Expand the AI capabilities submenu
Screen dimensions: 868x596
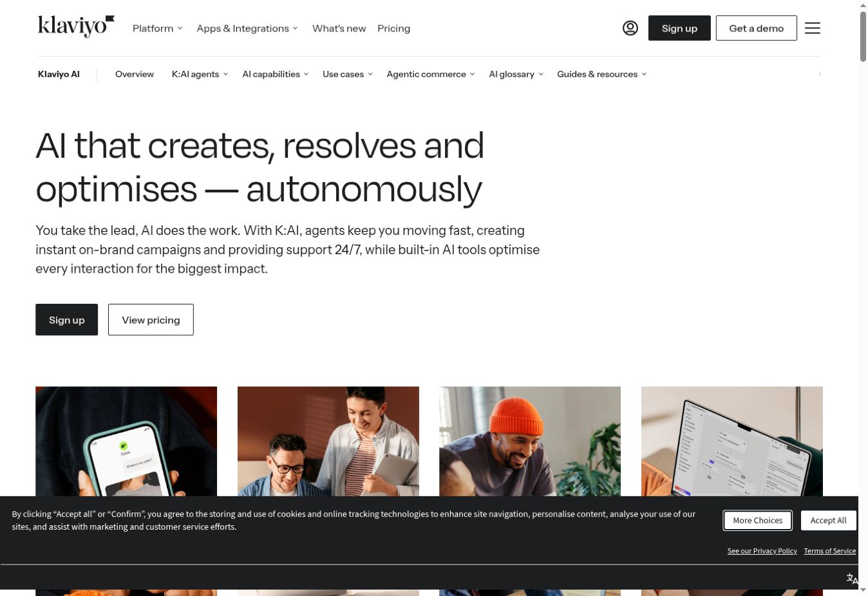[275, 74]
